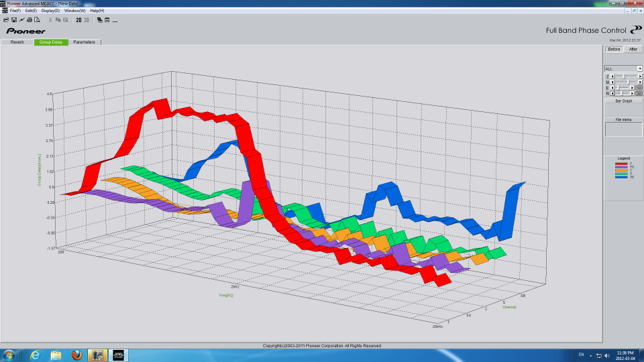Viewport: 644px width, 362px height.
Task: Show hidden tray icons arrow
Action: click(x=590, y=355)
